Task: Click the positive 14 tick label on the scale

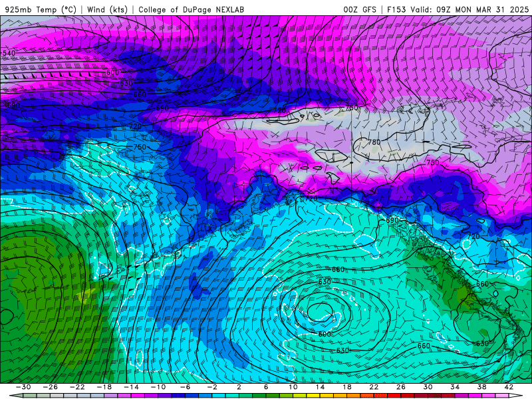Action: pyautogui.click(x=321, y=387)
